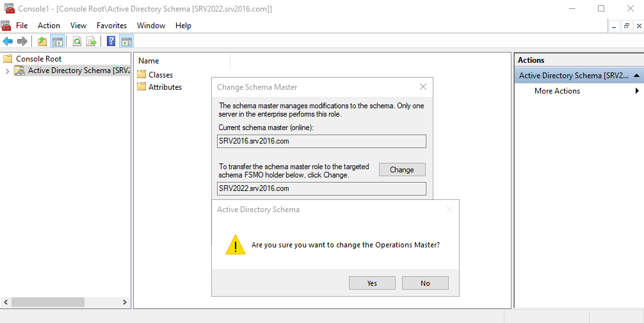Click the target field SRV2022.srv2016.com
644x323 pixels.
pyautogui.click(x=321, y=188)
